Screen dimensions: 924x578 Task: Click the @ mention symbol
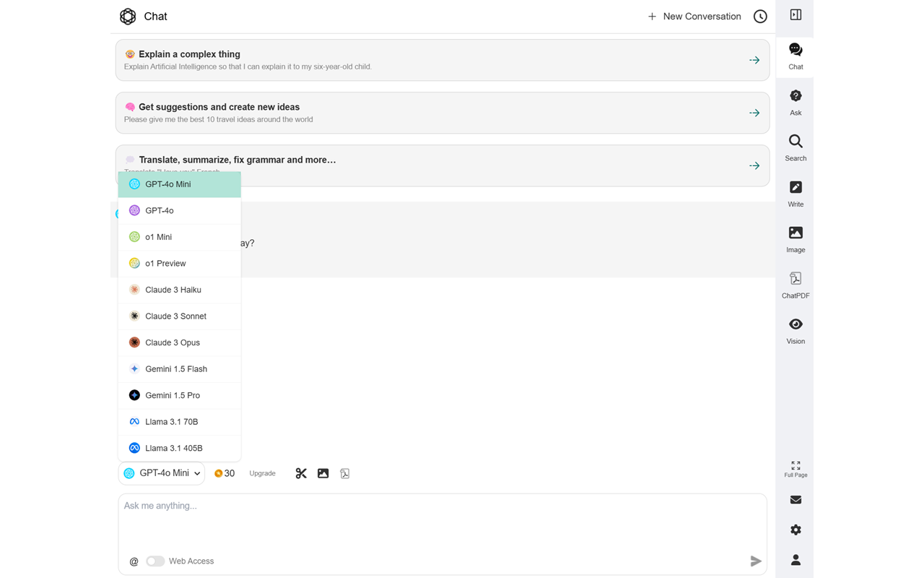(134, 561)
